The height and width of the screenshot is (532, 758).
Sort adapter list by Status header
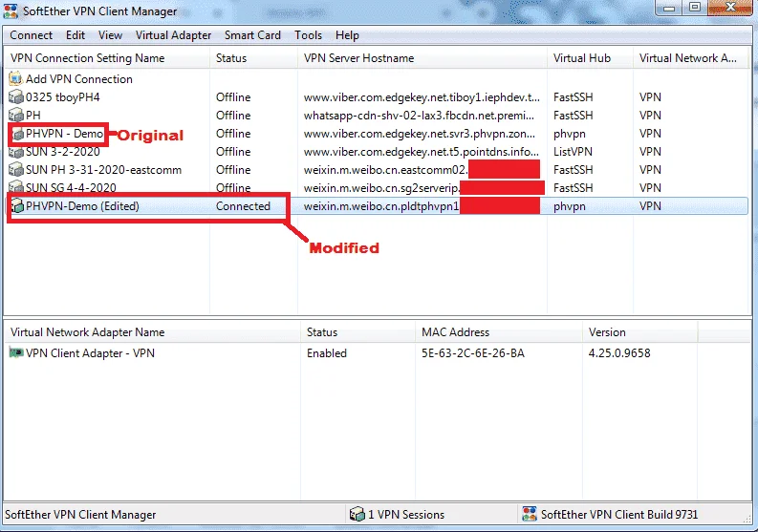[x=357, y=332]
